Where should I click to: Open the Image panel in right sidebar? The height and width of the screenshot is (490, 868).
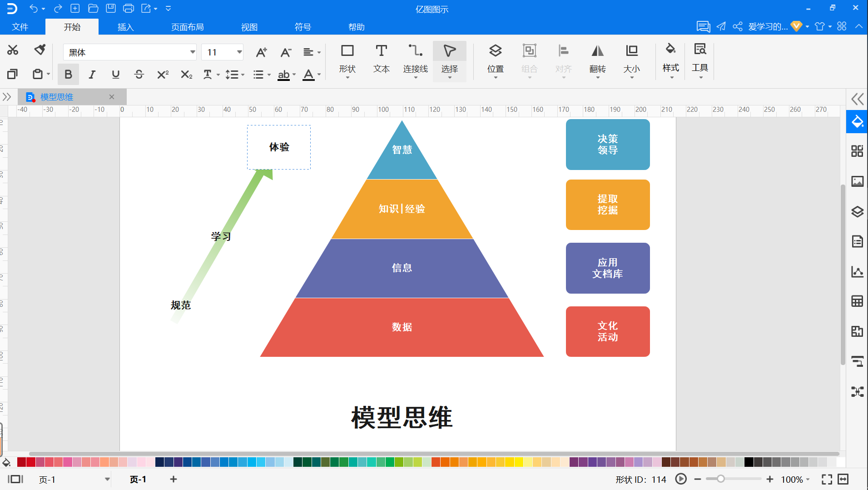(857, 181)
